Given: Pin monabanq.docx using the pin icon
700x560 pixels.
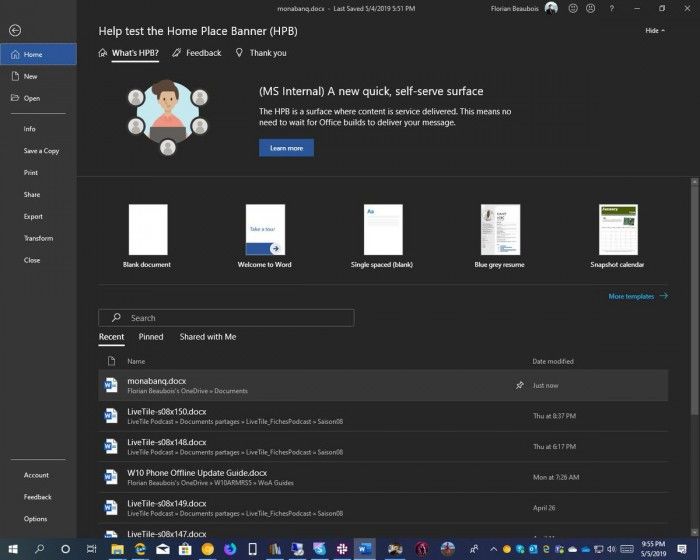Looking at the screenshot, I should (x=520, y=385).
